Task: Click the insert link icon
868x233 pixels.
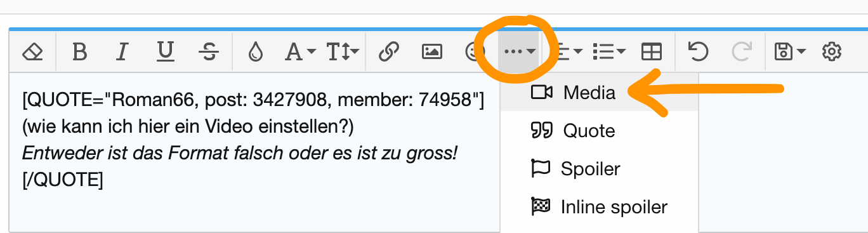Action: click(388, 52)
